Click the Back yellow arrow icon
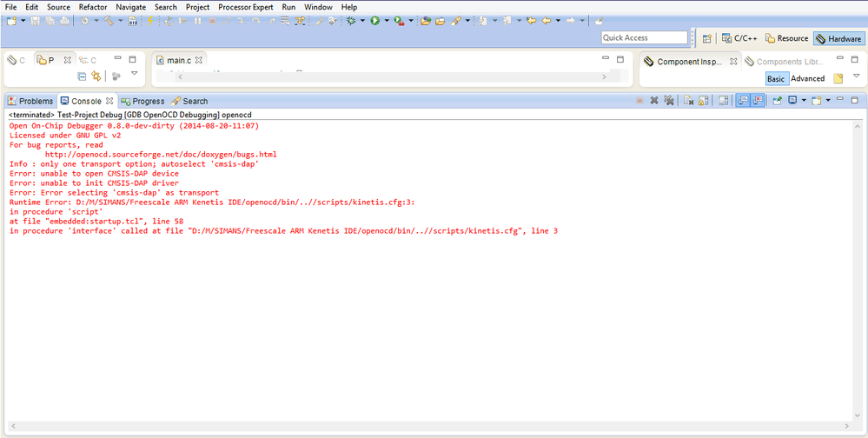Image resolution: width=868 pixels, height=438 pixels. 547,21
